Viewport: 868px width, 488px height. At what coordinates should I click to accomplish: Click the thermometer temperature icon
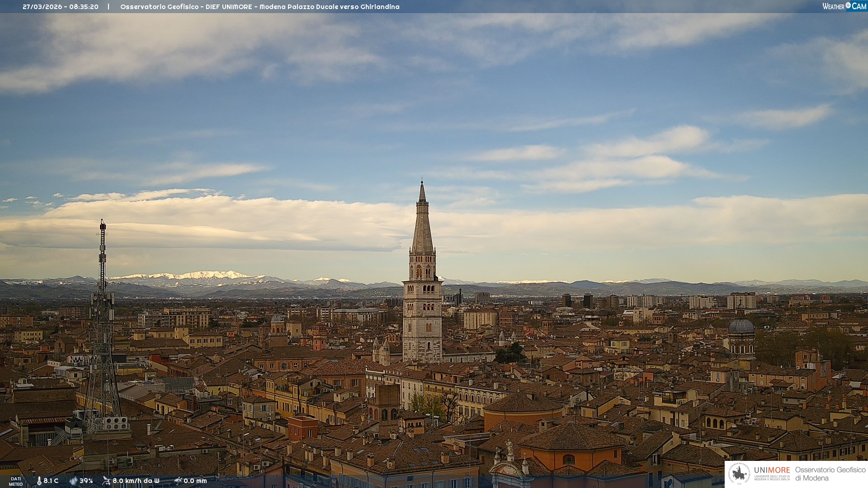(x=39, y=481)
